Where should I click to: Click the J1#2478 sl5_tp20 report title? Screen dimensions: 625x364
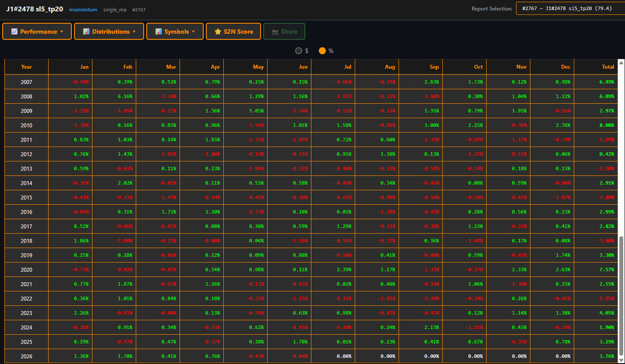coord(35,9)
